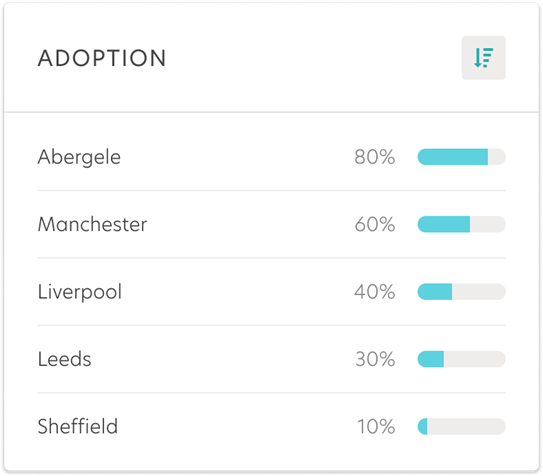Click the 30% value for Leeds
543x476 pixels.
[x=375, y=359]
